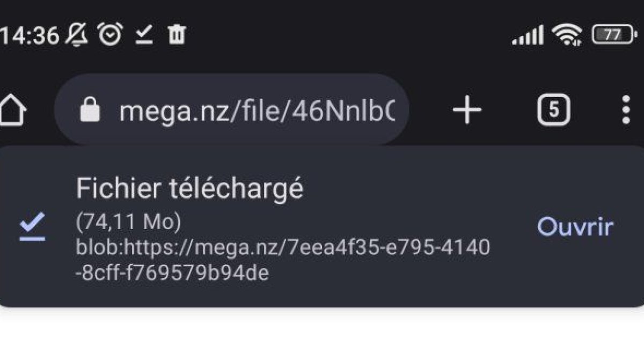The width and height of the screenshot is (644, 362).
Task: Tap the Fichier téléchargé title
Action: [x=189, y=189]
